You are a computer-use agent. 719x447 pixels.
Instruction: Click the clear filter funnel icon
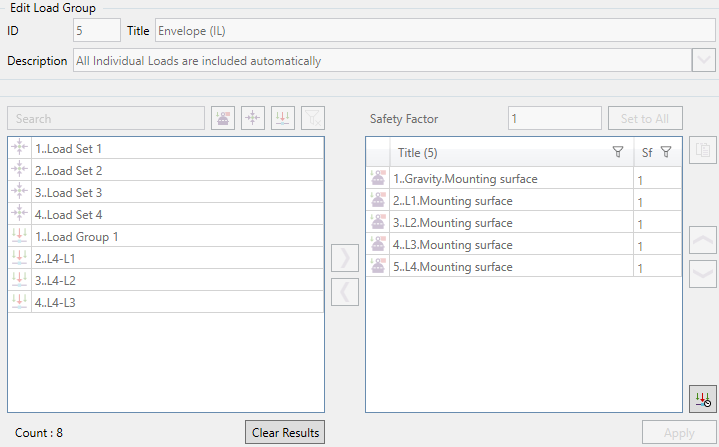click(313, 118)
